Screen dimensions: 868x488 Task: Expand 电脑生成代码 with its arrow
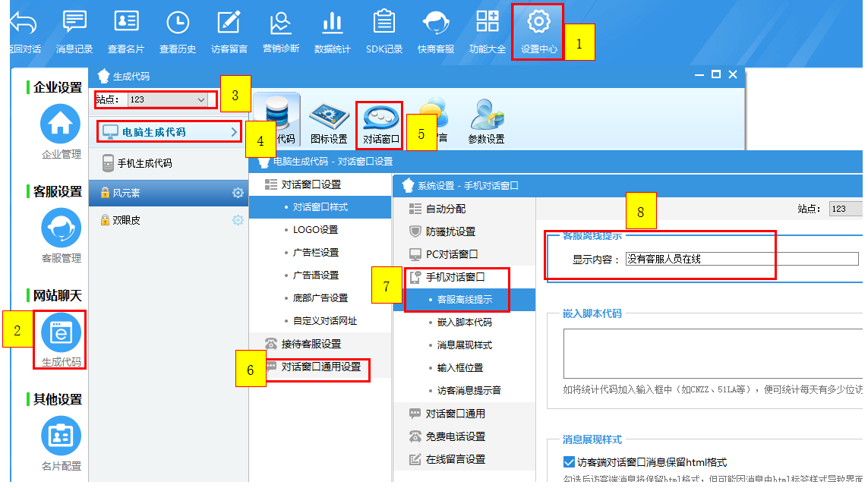coord(234,133)
